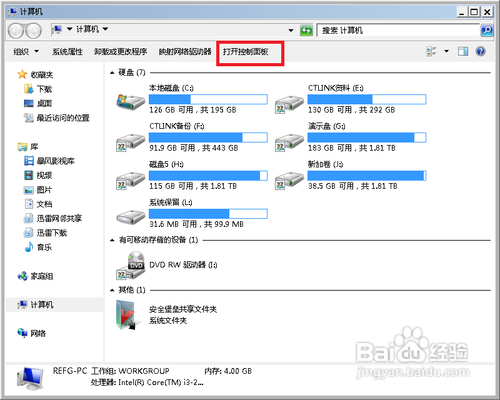Select the H: drive icon
The height and width of the screenshot is (400, 500).
[130, 180]
